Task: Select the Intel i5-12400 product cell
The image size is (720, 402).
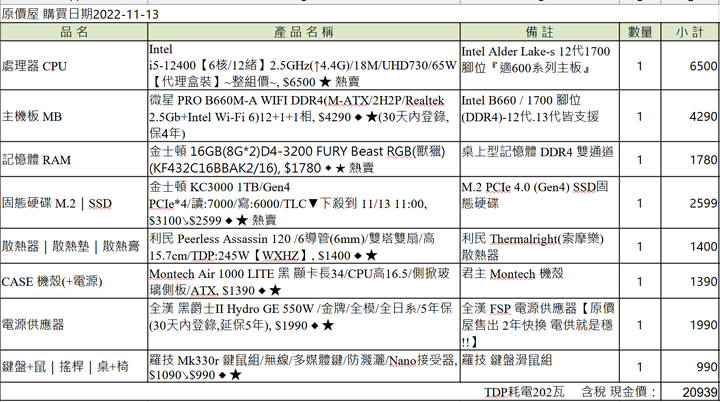Action: pyautogui.click(x=304, y=66)
